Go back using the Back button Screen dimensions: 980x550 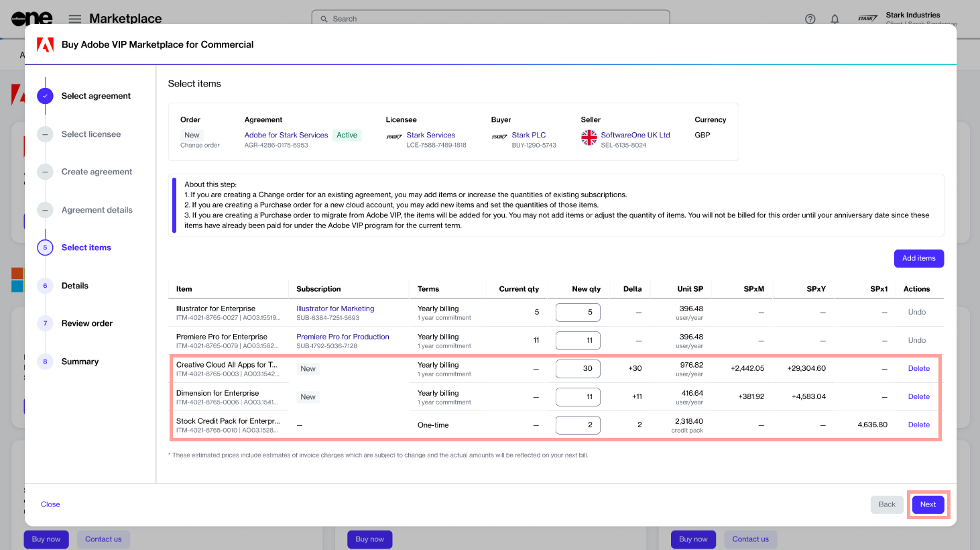click(886, 504)
